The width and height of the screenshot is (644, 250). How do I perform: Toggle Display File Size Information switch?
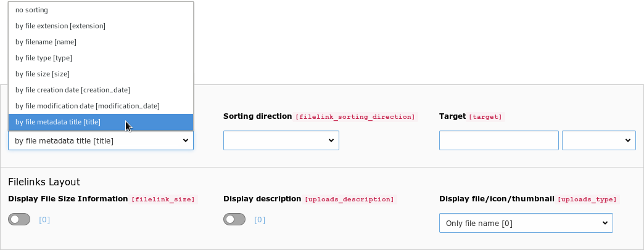click(19, 219)
